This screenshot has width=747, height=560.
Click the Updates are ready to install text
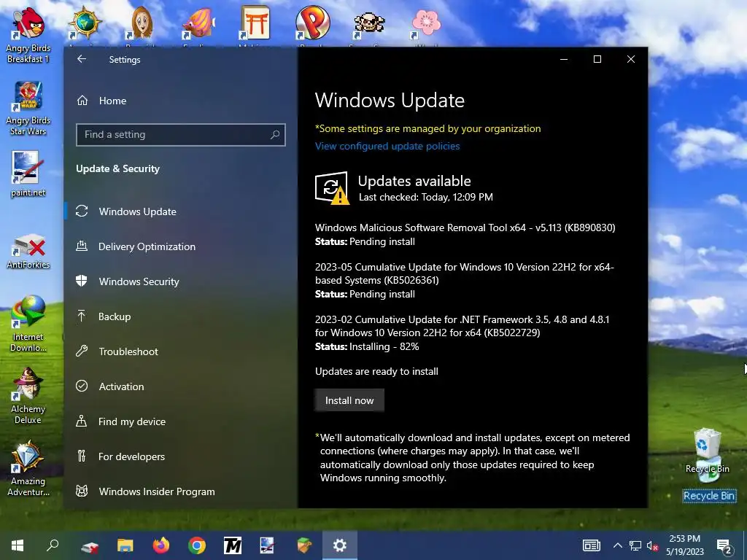coord(376,371)
